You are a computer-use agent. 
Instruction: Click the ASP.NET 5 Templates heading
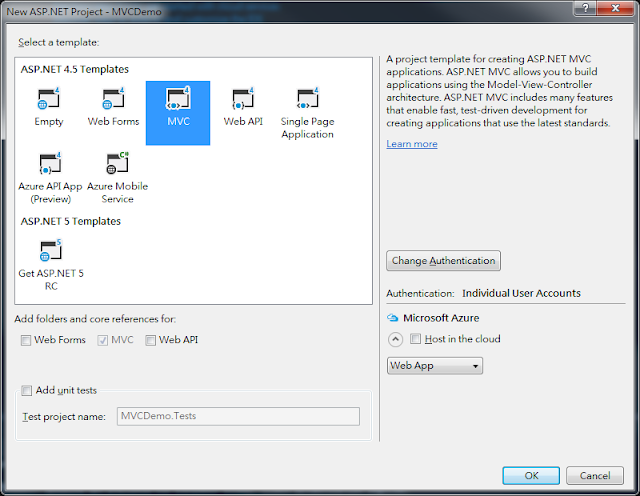[71, 221]
